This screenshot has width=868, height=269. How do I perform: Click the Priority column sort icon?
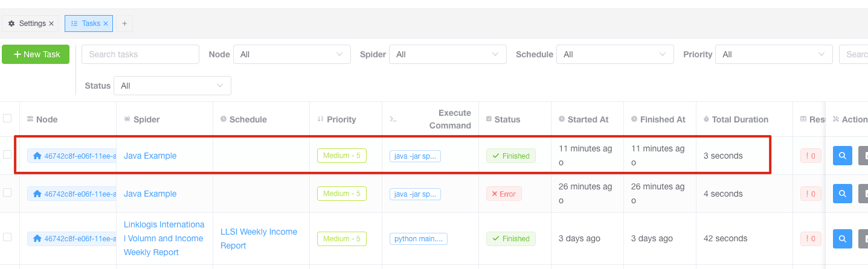321,119
